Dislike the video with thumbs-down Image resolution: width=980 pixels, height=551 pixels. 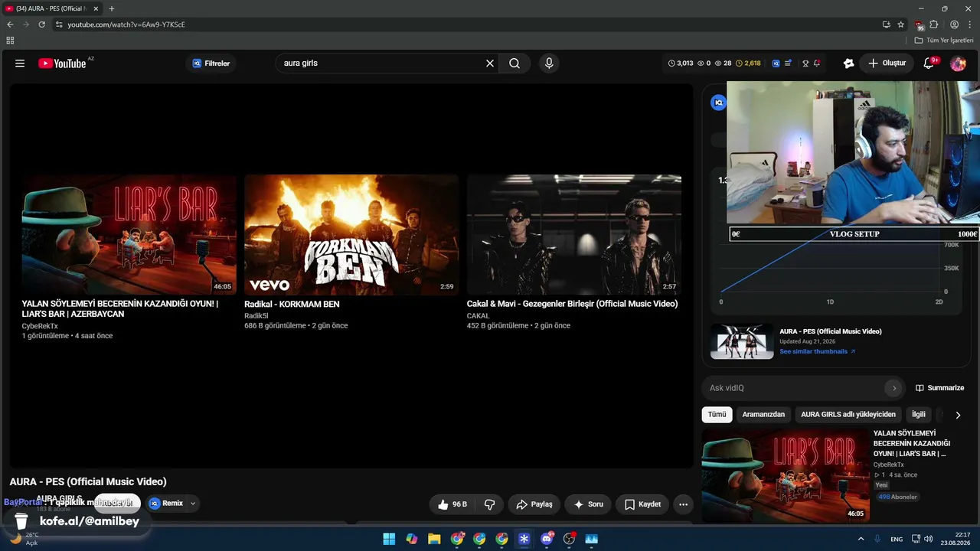tap(489, 504)
